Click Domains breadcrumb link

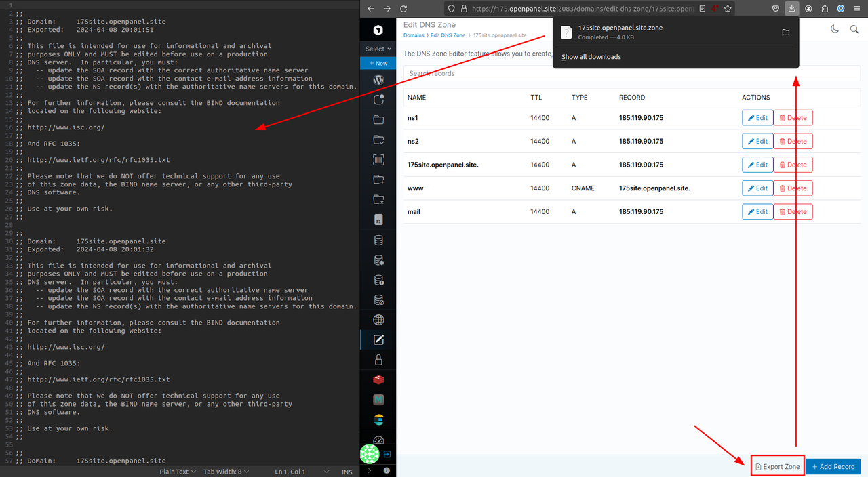[x=414, y=35]
